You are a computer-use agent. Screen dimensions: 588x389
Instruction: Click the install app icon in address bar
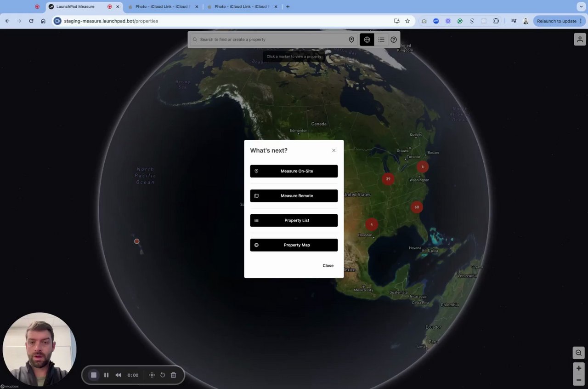coord(397,21)
